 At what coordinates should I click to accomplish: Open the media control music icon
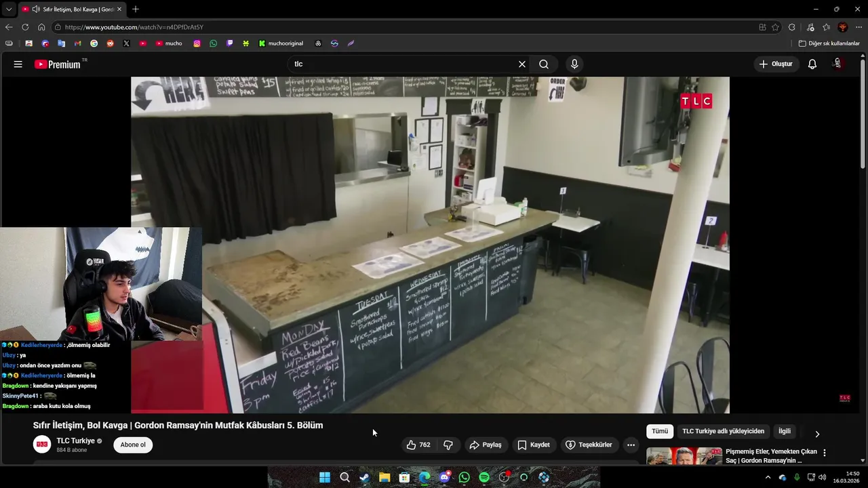(x=810, y=27)
